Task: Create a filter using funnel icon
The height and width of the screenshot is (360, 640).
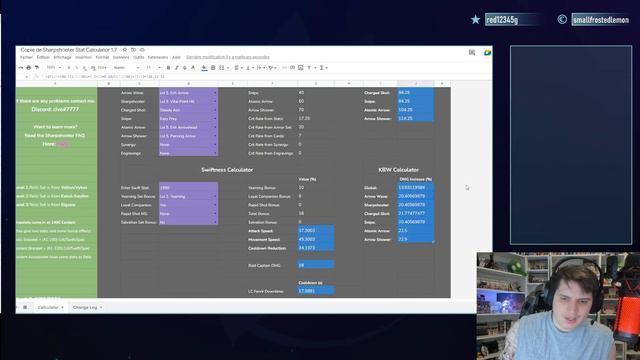Action: (309, 68)
